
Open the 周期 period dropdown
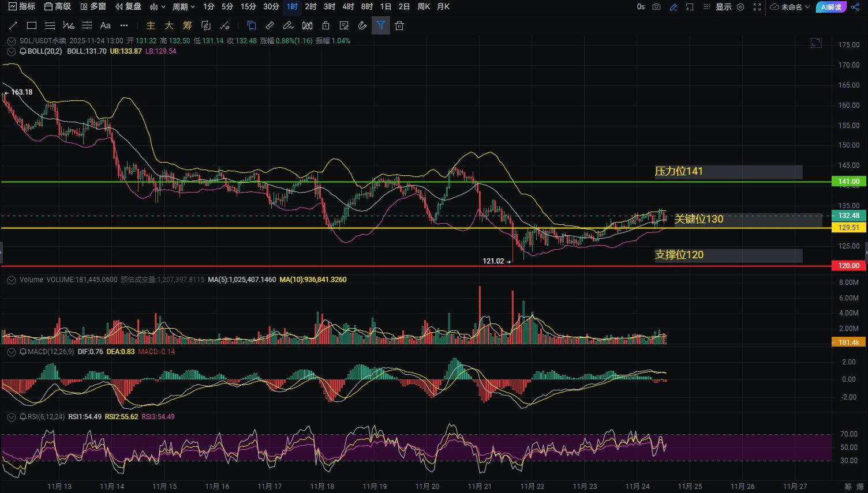pyautogui.click(x=184, y=7)
